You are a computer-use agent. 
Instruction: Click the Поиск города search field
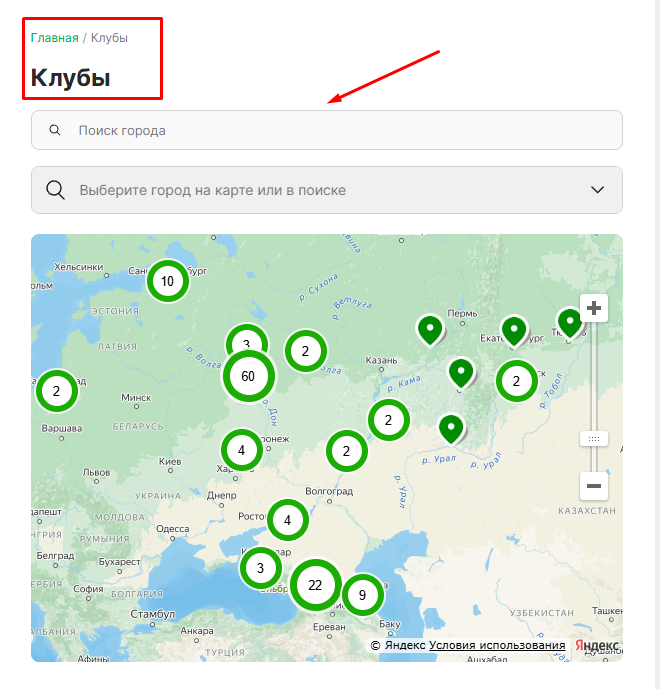(327, 130)
